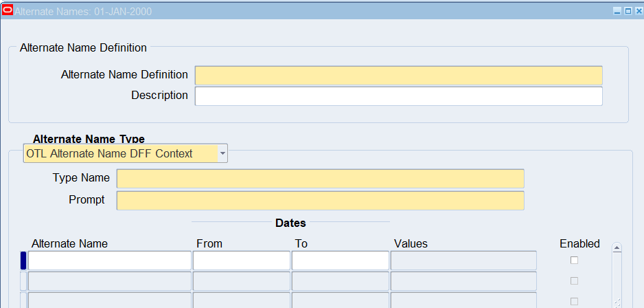The height and width of the screenshot is (308, 644).
Task: Focus the Type Name field
Action: (320, 178)
